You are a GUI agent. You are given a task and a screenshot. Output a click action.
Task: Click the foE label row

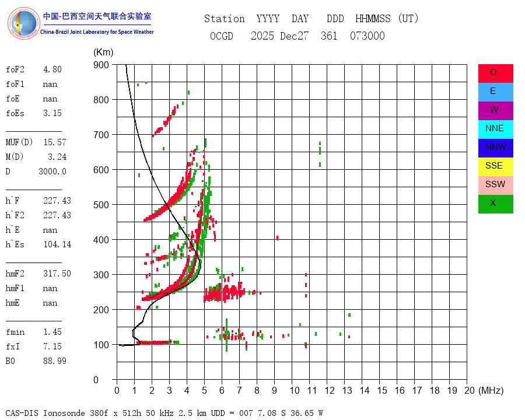(32, 99)
